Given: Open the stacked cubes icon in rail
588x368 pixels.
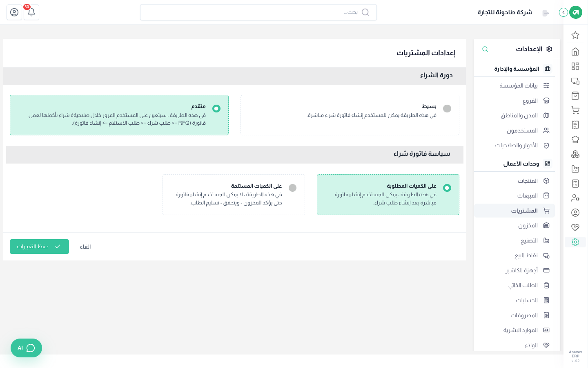Looking at the screenshot, I should (575, 154).
